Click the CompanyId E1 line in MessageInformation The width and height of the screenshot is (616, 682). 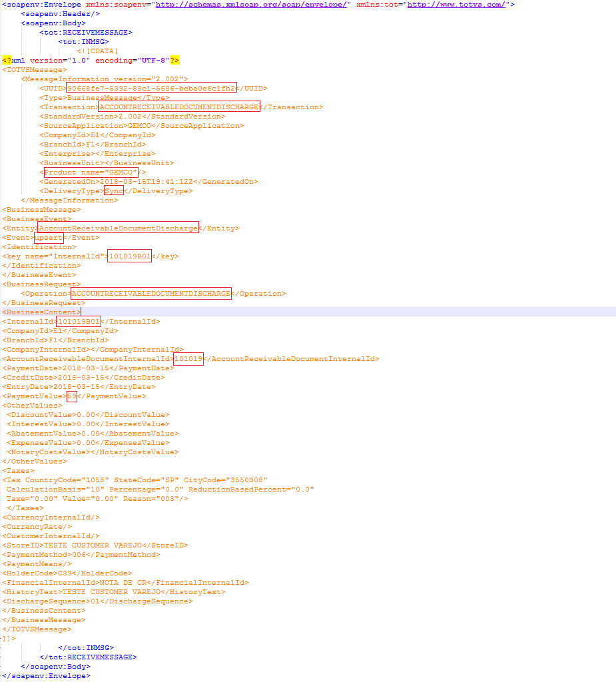coord(97,135)
